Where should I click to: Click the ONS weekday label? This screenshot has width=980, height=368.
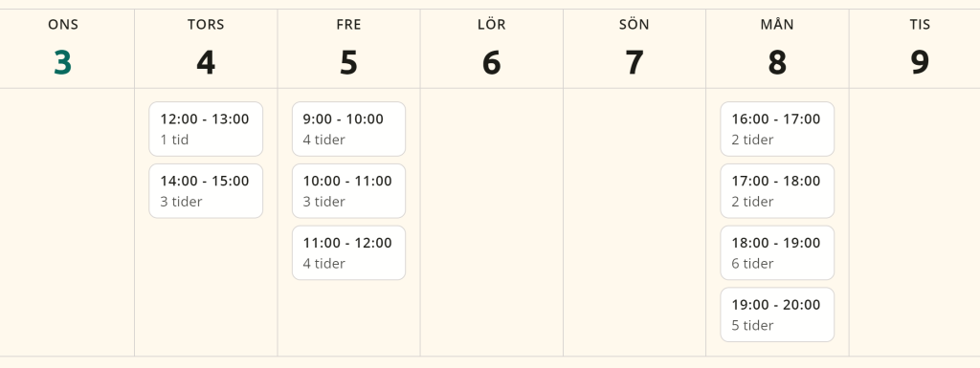pyautogui.click(x=63, y=24)
